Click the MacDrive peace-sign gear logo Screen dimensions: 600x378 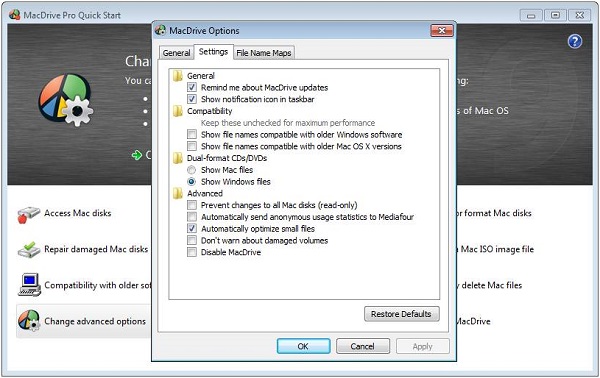tap(66, 100)
